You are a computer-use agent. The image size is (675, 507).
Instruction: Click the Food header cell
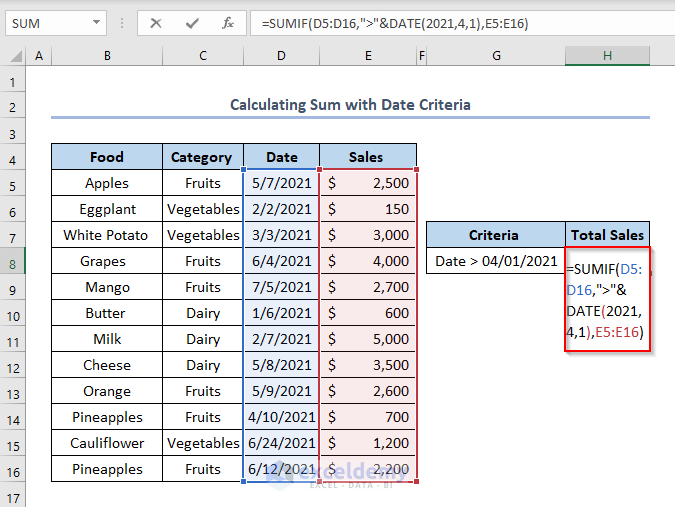107,157
